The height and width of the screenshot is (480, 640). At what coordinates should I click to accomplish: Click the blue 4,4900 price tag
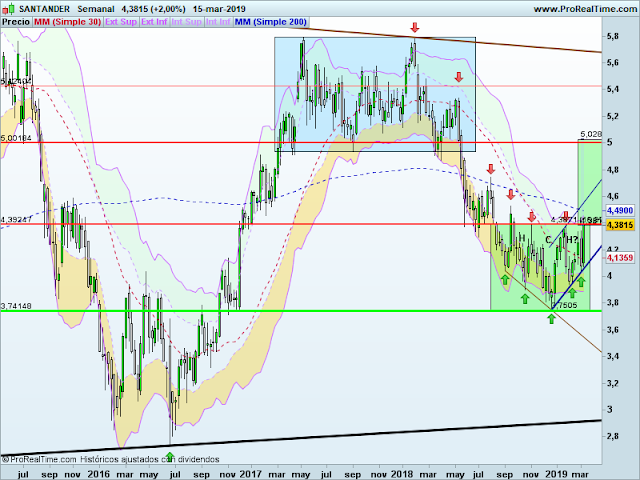coord(620,211)
